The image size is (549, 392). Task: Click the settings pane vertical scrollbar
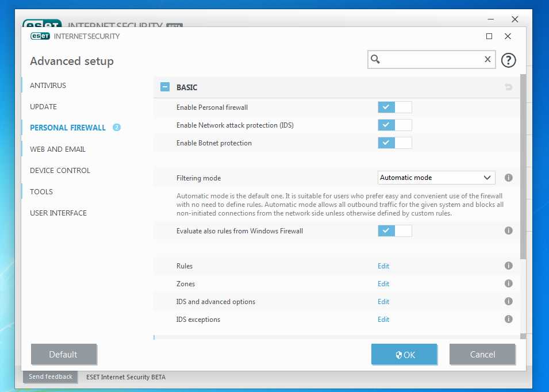[523, 167]
